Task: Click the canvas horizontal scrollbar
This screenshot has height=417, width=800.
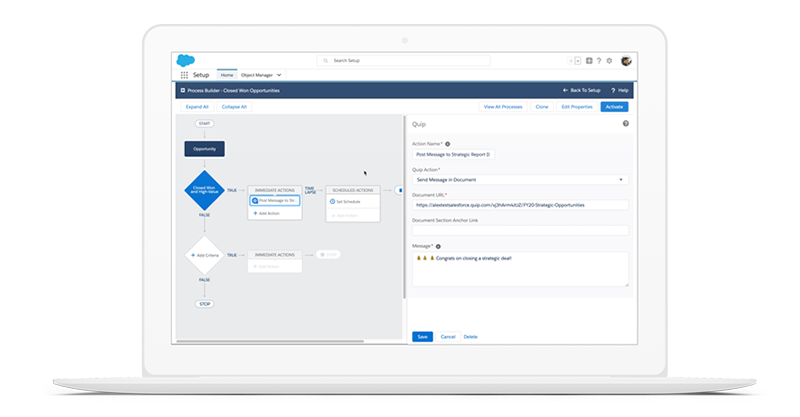Action: [270, 341]
